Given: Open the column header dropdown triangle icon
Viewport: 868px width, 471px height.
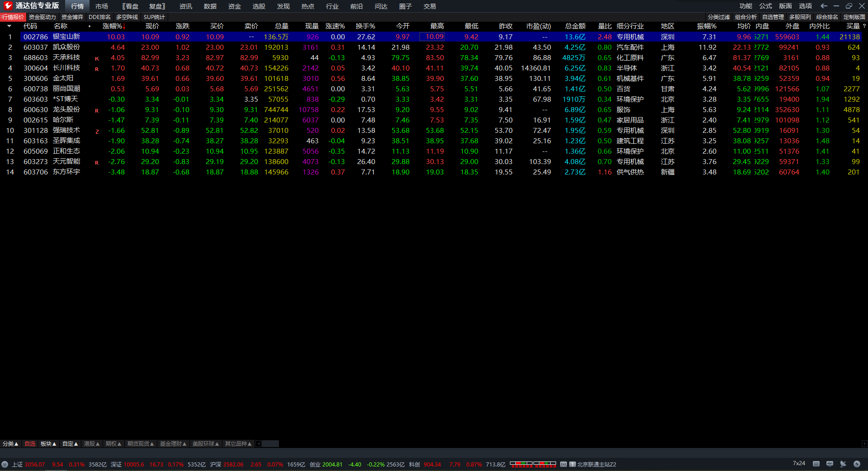Looking at the screenshot, I should tap(9, 26).
